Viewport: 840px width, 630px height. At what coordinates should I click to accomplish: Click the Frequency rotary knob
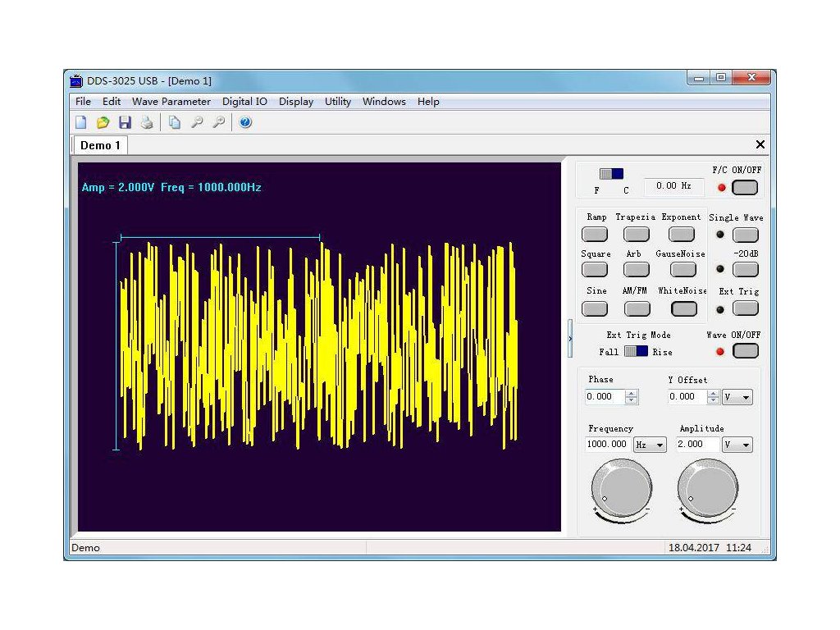[x=621, y=490]
